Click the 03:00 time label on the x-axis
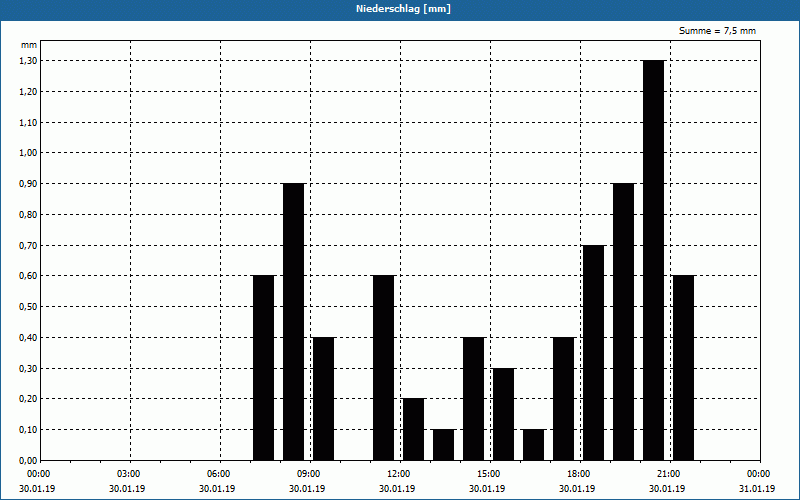800x500 pixels. [129, 474]
